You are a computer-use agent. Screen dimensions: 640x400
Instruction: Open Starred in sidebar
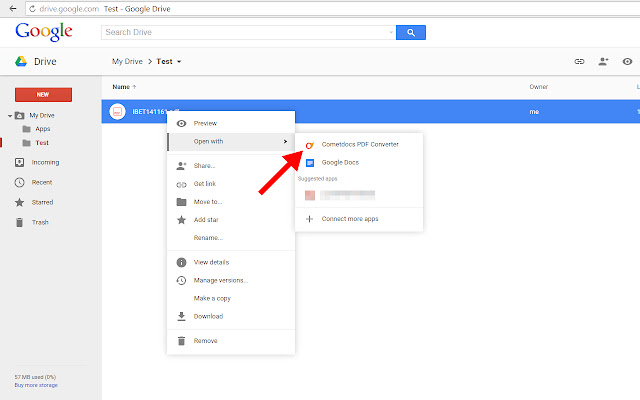coord(42,202)
